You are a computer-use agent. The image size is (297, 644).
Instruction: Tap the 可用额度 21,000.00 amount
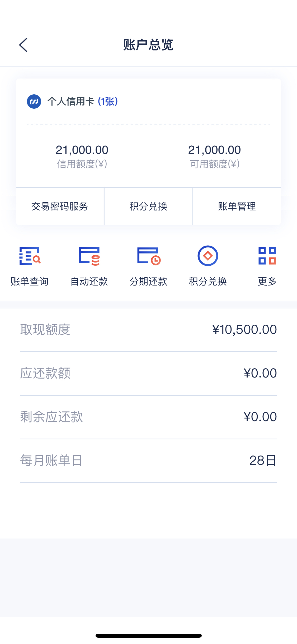point(215,150)
